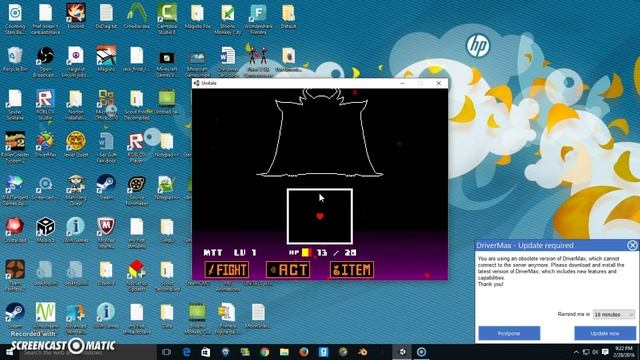Select the Crowbar.exe desktop icon

pyautogui.click(x=137, y=16)
